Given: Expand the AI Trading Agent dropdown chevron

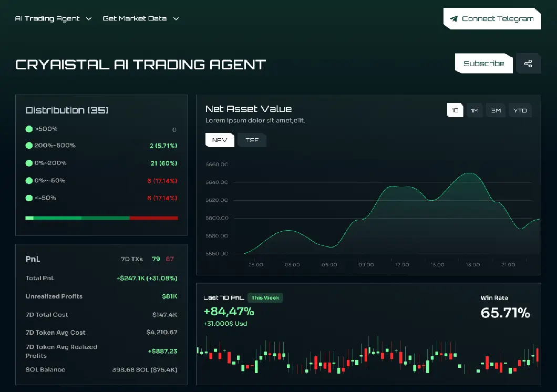Looking at the screenshot, I should tap(89, 19).
